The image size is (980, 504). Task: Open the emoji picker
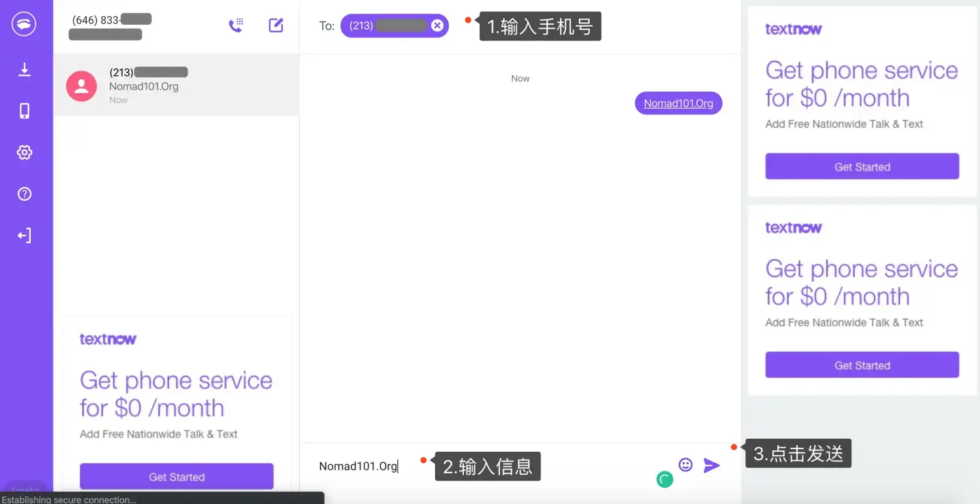(685, 465)
